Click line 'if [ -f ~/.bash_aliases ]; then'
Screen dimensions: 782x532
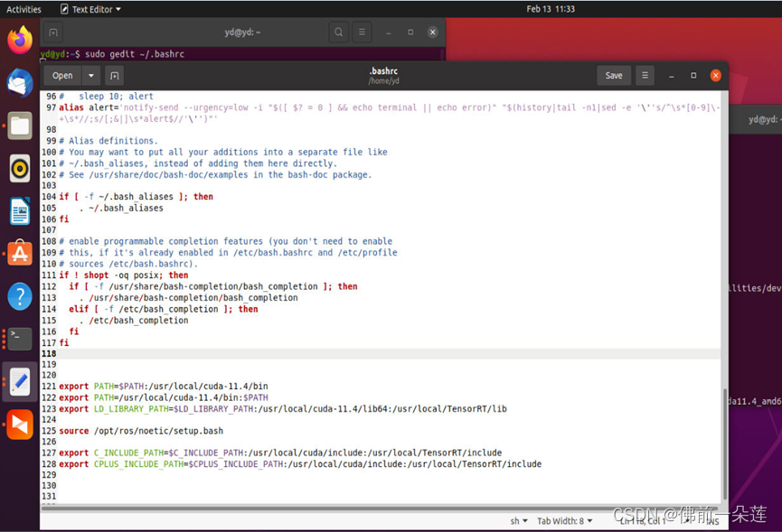(x=137, y=197)
